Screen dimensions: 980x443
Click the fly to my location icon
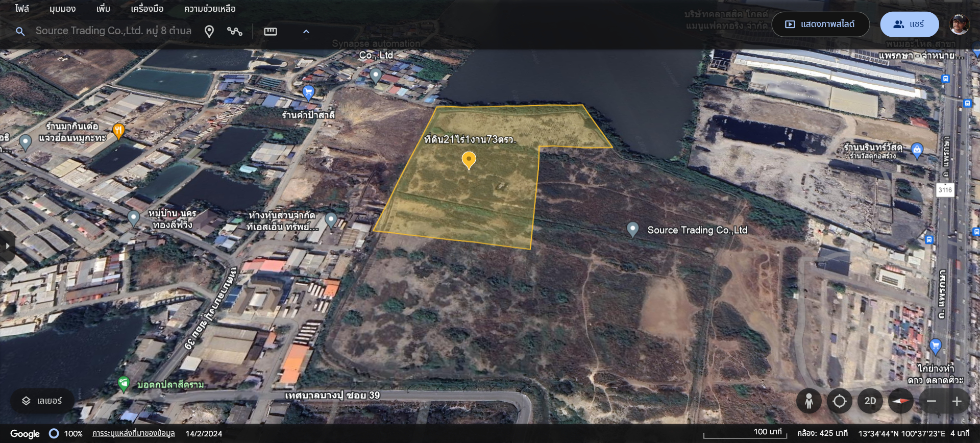[839, 401]
